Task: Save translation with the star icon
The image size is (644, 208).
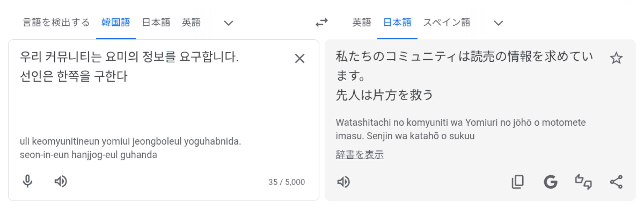Action: [x=616, y=58]
